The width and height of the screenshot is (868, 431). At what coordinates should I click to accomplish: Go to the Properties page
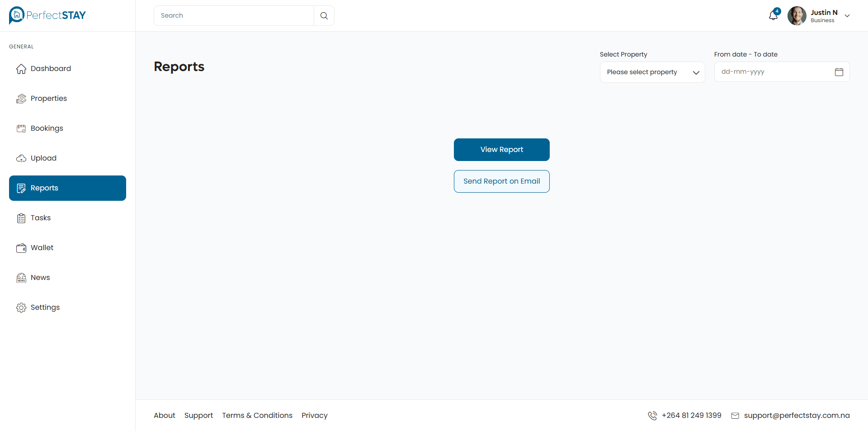click(49, 99)
